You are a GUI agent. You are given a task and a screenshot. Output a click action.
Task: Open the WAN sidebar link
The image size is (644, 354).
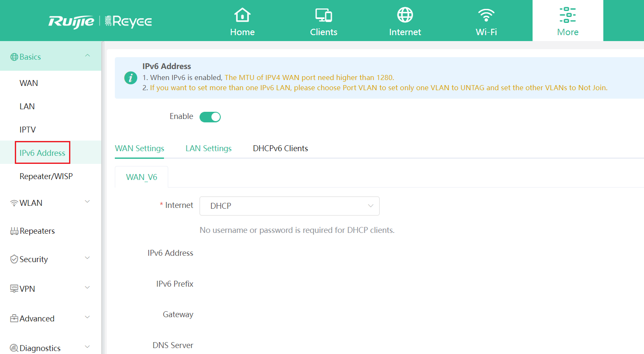(x=29, y=83)
